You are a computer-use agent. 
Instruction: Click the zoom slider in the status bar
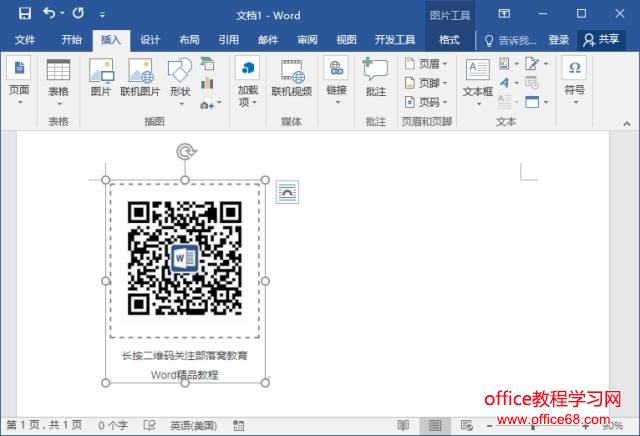537,426
